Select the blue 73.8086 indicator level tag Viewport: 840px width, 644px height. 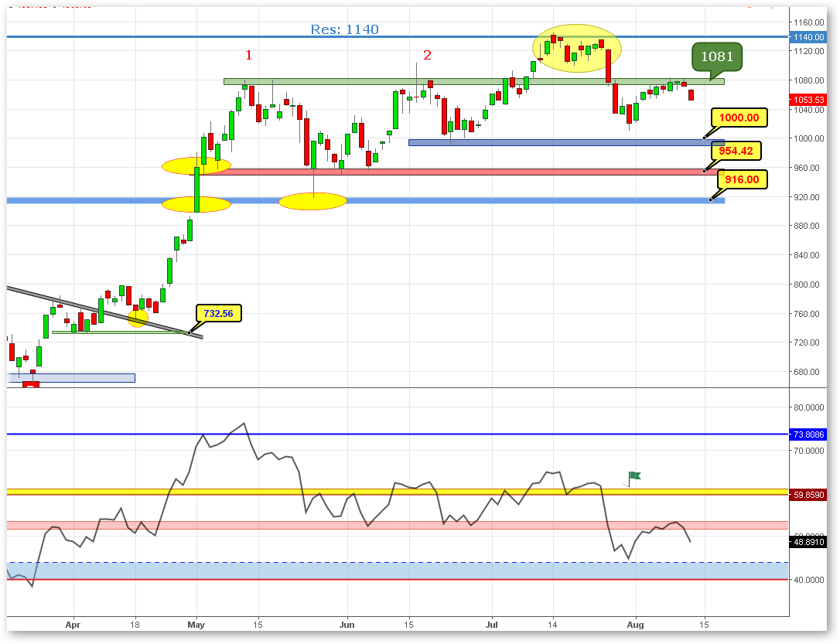point(808,434)
